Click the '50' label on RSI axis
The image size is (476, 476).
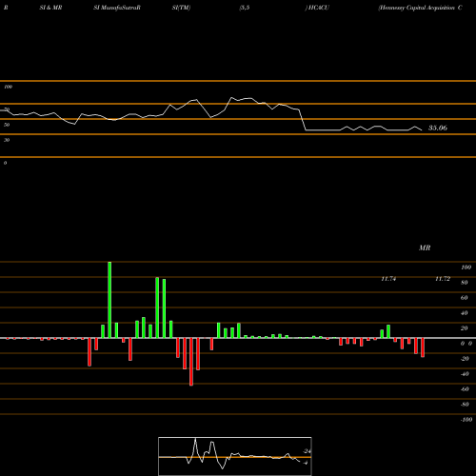pos(7,125)
